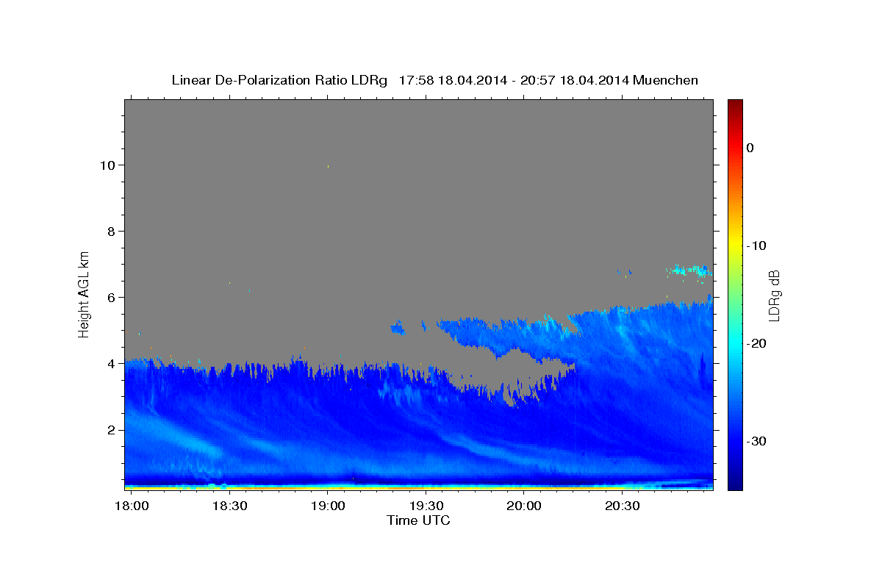
Task: Click the end time '20:57 18.04.2014' in title
Action: coord(575,80)
